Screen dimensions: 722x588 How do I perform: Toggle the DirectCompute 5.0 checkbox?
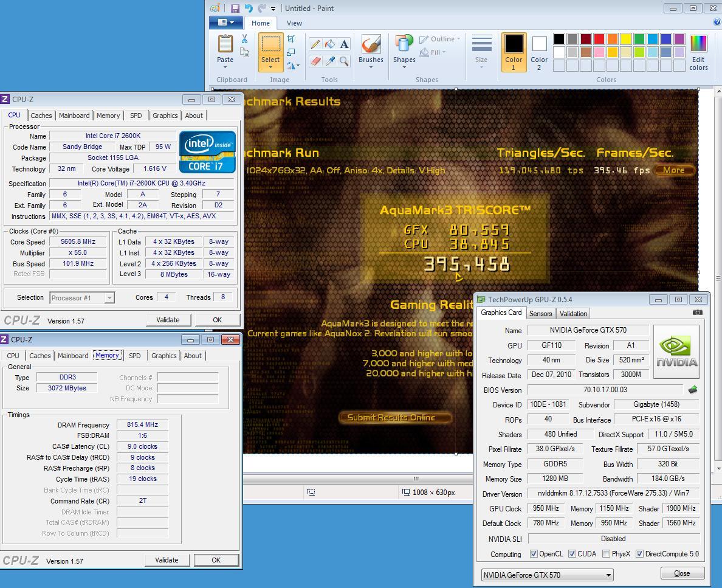tap(639, 554)
